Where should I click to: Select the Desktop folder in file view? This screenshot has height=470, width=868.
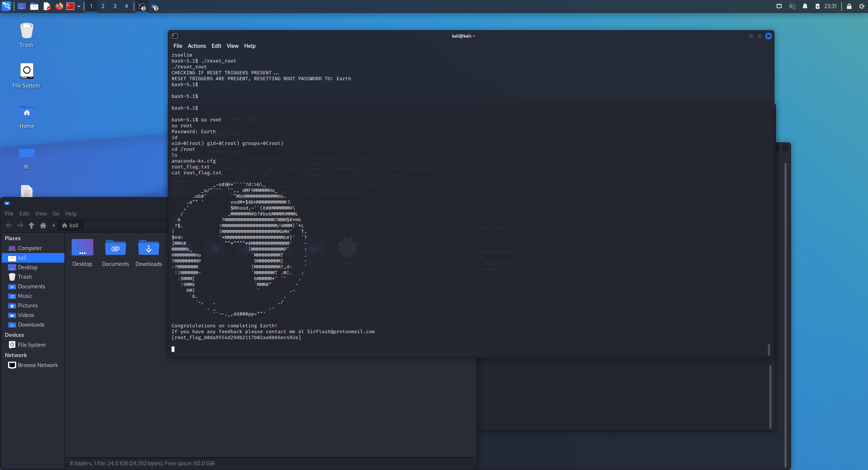82,253
